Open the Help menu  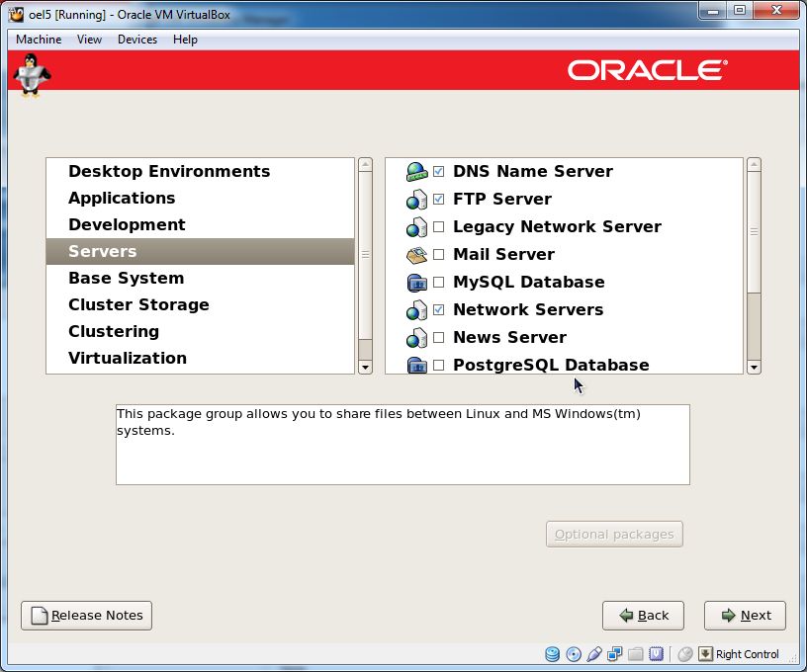click(x=185, y=40)
